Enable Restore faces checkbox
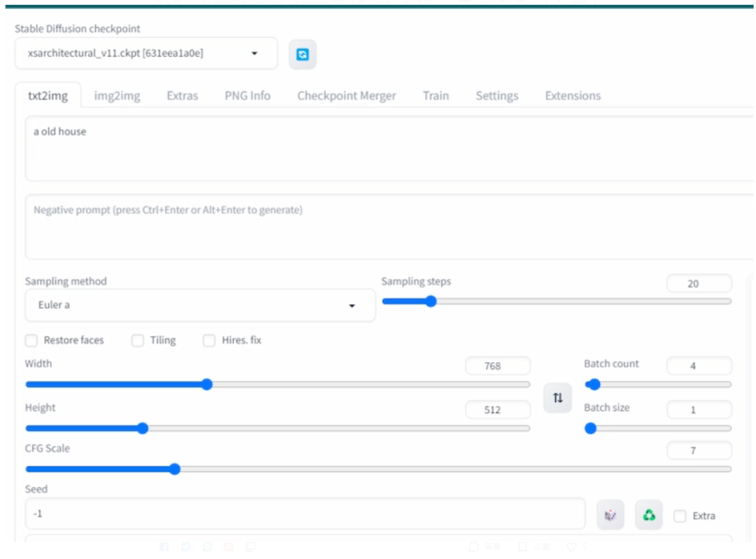The image size is (756, 559). click(x=31, y=340)
